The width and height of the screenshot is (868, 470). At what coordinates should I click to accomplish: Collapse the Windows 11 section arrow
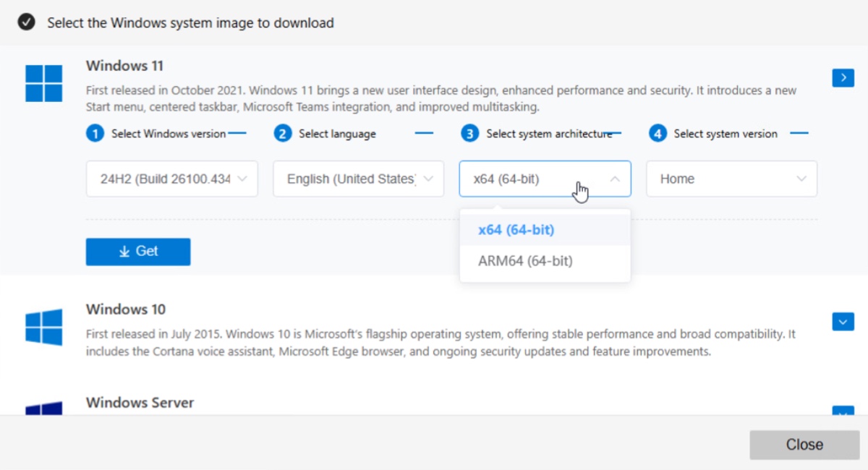pyautogui.click(x=843, y=77)
